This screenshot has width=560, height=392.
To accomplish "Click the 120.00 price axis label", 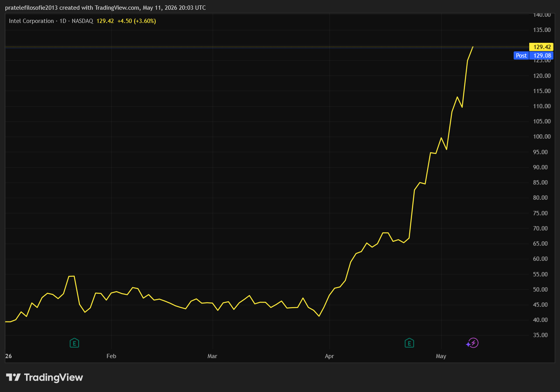I will (542, 76).
